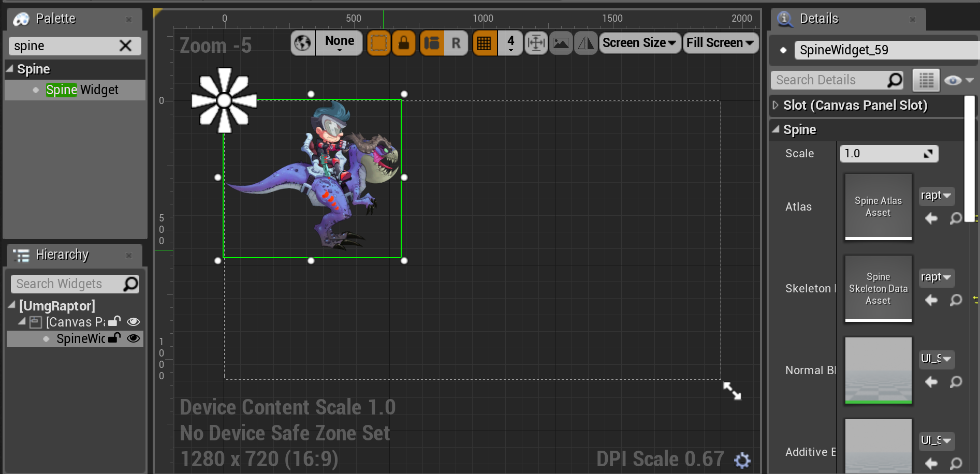Browse to Skeleton asset with magnifier icon

(x=956, y=300)
